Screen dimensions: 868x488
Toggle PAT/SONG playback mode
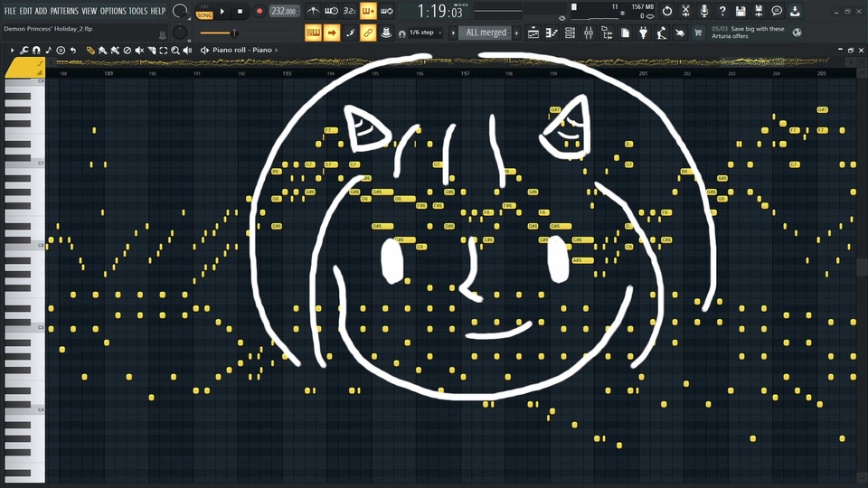(x=204, y=12)
